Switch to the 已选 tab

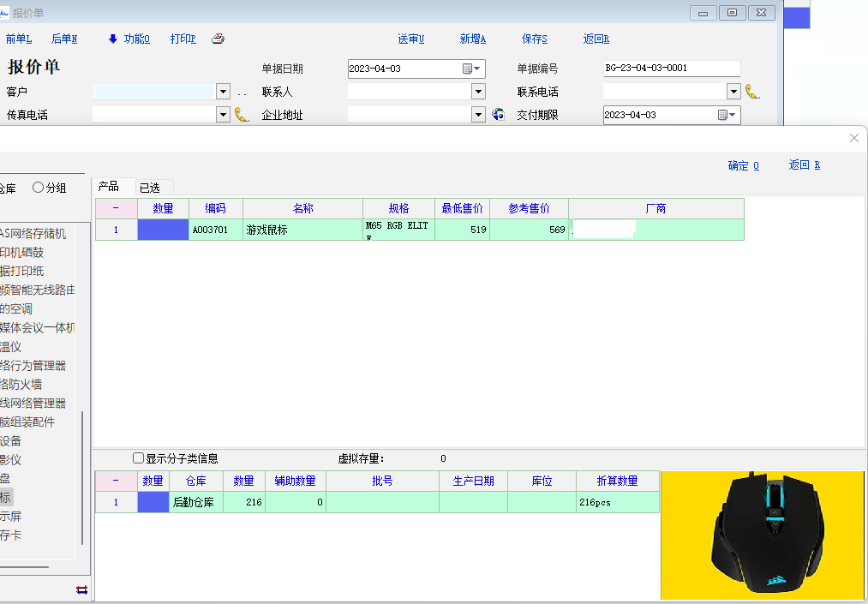[150, 188]
